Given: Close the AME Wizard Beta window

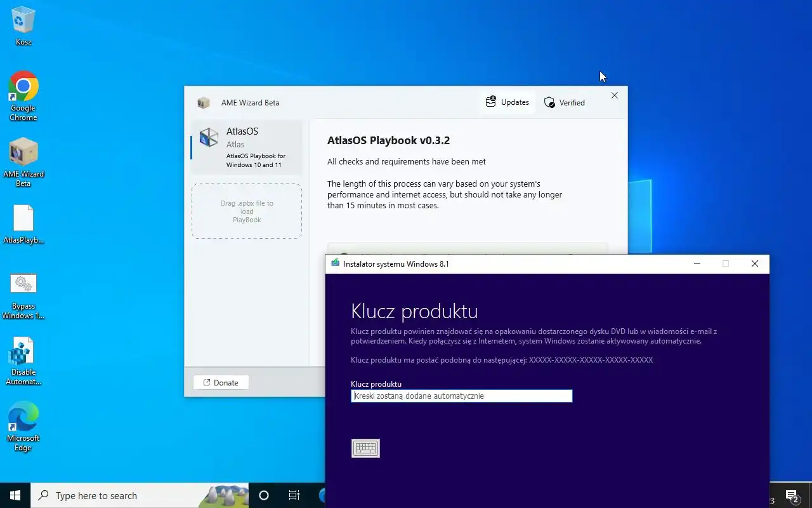Looking at the screenshot, I should [x=614, y=95].
